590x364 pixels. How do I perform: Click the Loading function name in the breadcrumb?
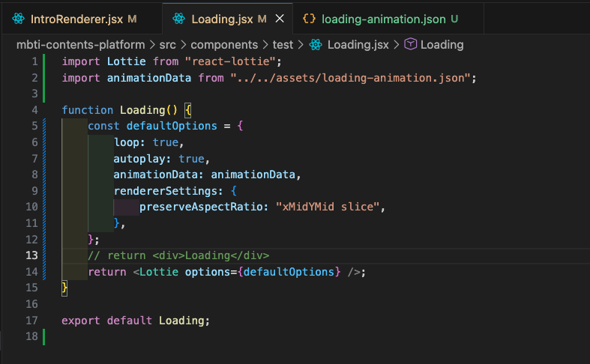442,45
